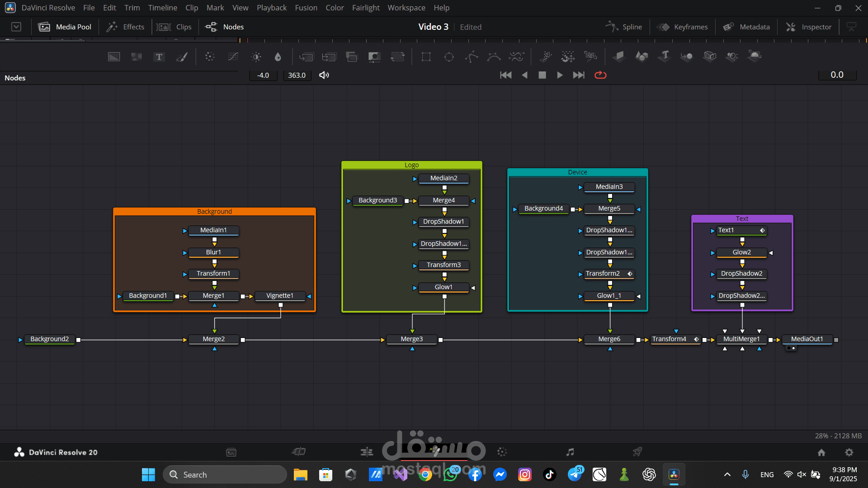Show hidden icons in system tray
This screenshot has width=868, height=488.
(727, 474)
